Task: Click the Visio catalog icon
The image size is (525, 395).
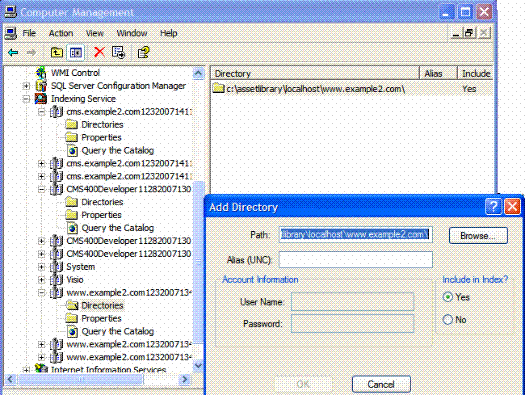Action: click(57, 280)
